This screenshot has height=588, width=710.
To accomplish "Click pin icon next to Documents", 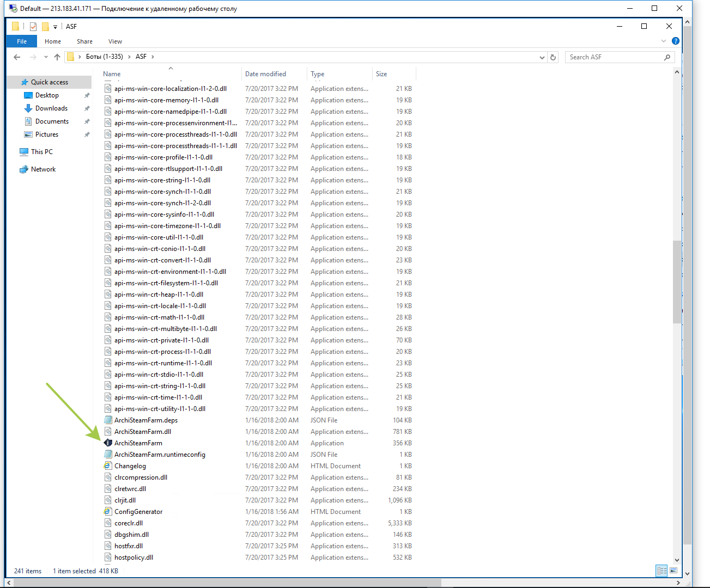I will (87, 121).
